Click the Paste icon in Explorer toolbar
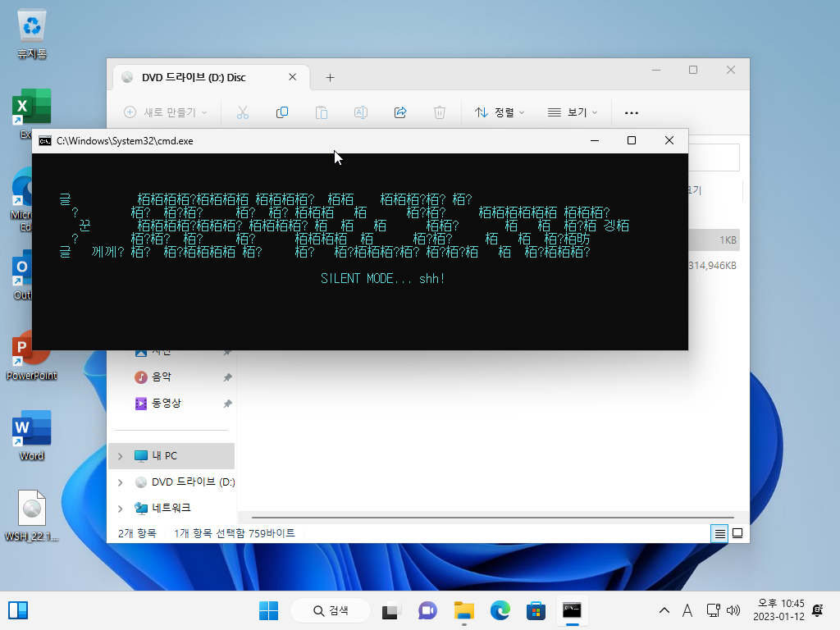This screenshot has height=630, width=840. [322, 112]
